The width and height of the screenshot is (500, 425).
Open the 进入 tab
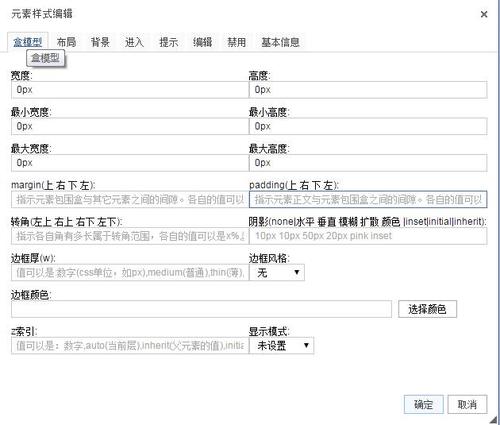134,42
